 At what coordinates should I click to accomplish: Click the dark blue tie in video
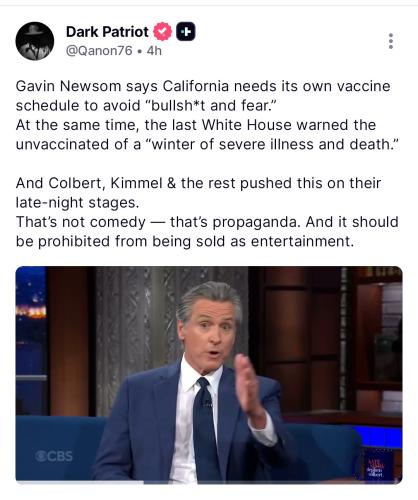(205, 430)
